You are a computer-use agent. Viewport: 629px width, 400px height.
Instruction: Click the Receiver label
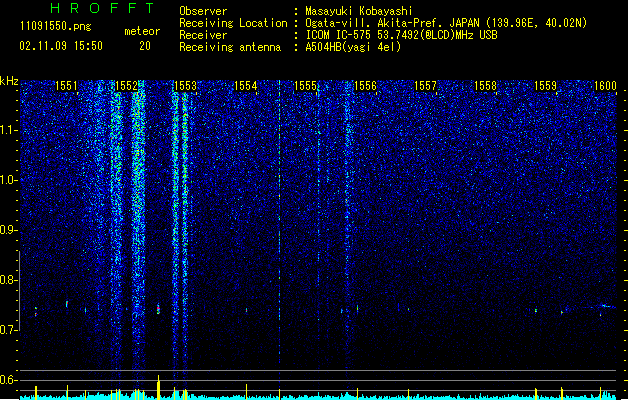coord(203,35)
